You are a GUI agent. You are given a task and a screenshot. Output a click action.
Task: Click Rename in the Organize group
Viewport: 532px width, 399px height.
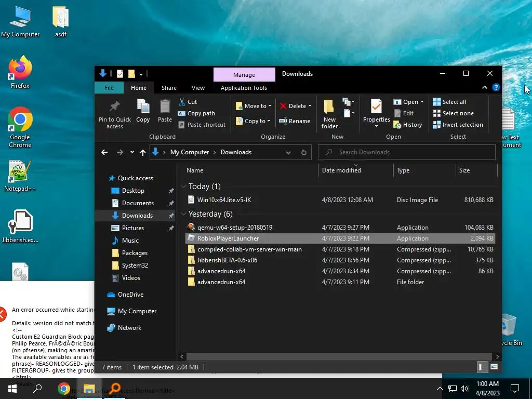pos(295,121)
